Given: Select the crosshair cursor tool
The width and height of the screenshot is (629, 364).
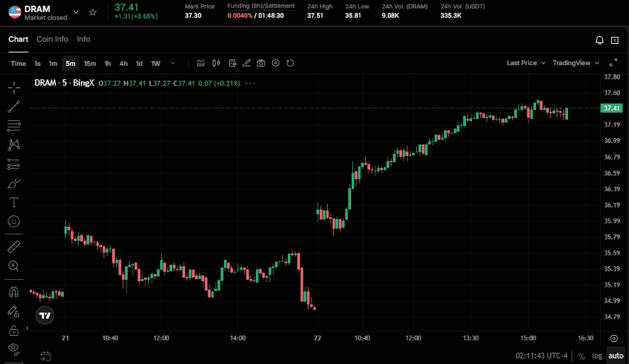Looking at the screenshot, I should pyautogui.click(x=13, y=87).
